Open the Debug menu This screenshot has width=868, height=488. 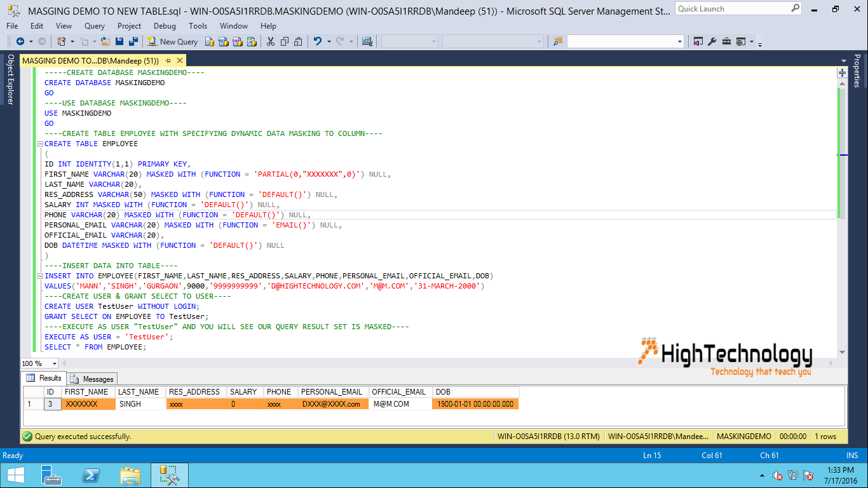click(x=165, y=26)
